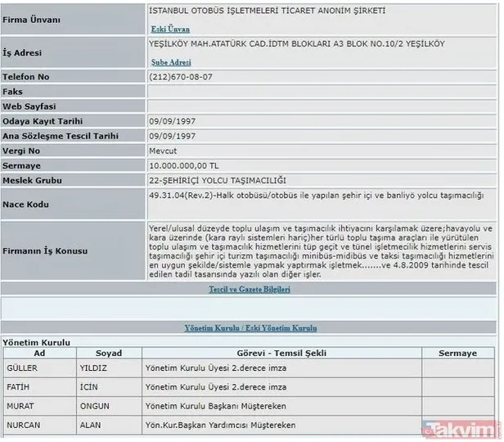Select the GÜLLER row first name cell
The height and width of the screenshot is (442, 504).
(23, 368)
